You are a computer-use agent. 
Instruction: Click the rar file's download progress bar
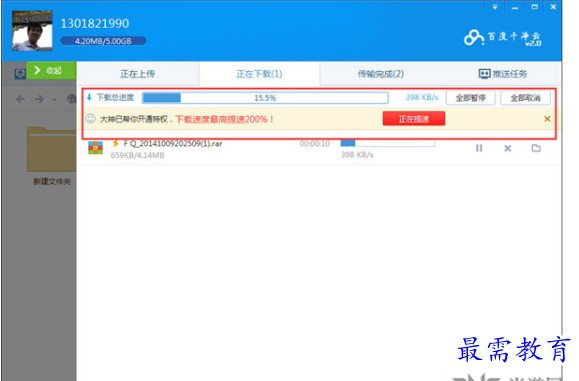click(388, 143)
